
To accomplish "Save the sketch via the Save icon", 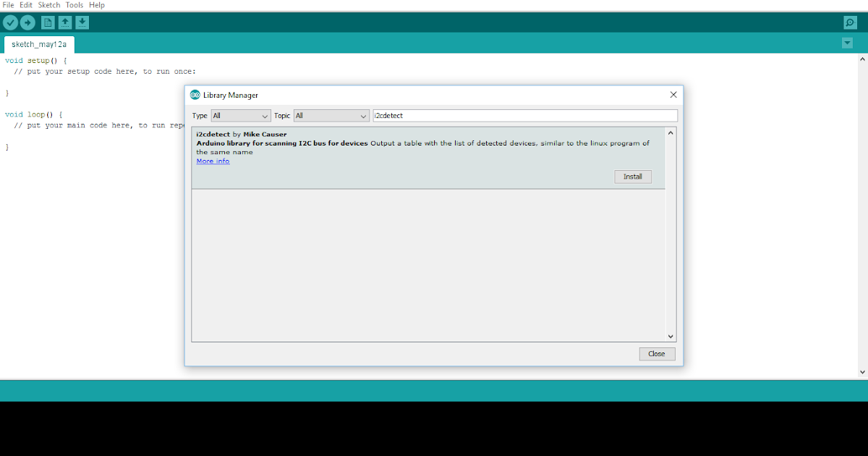I will pos(82,22).
